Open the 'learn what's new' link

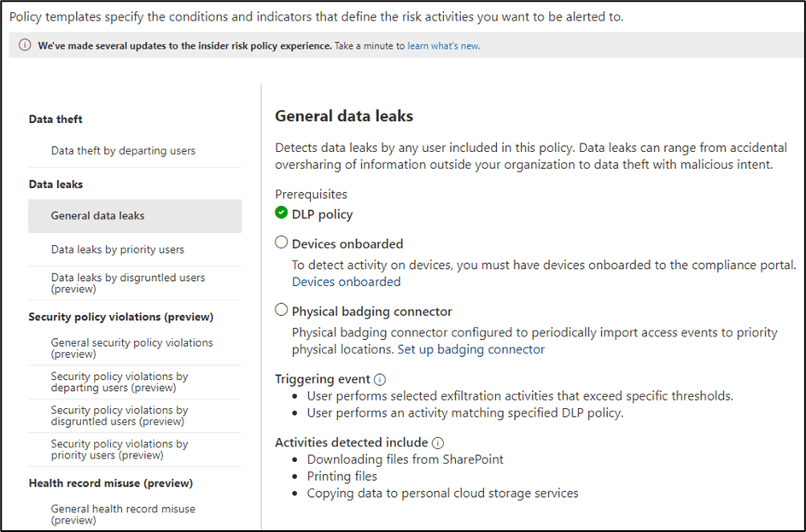pyautogui.click(x=443, y=46)
